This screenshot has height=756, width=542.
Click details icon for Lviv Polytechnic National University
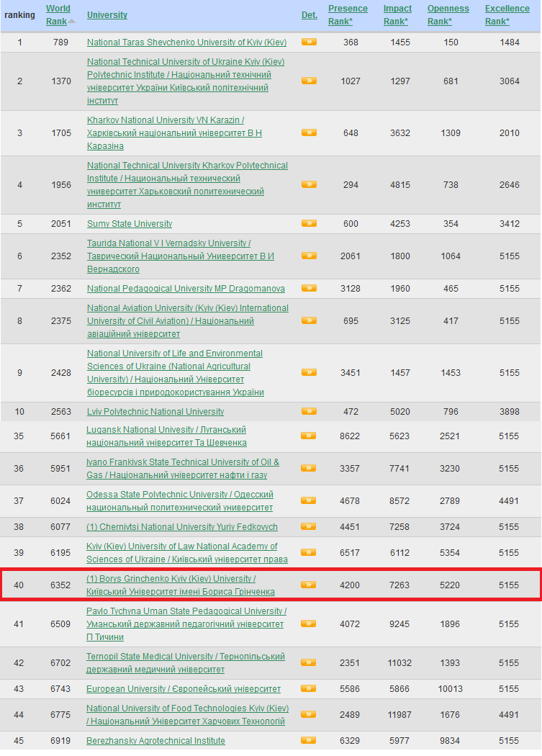[x=309, y=411]
